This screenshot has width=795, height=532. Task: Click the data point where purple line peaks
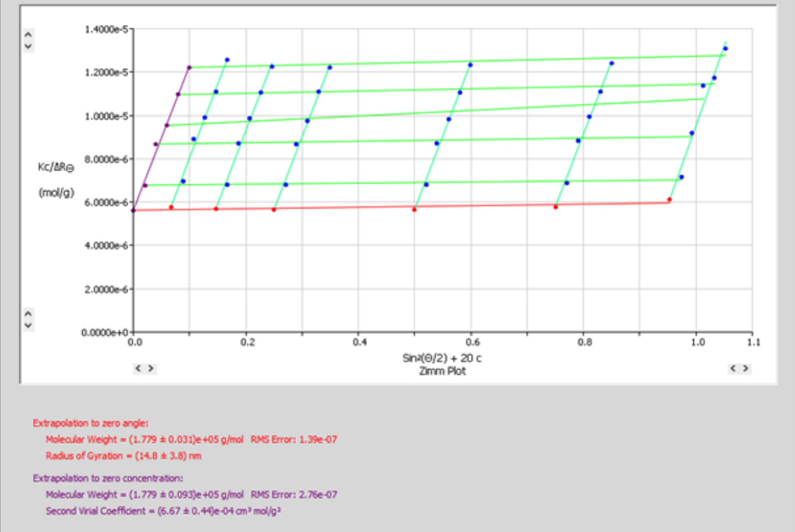pos(189,67)
